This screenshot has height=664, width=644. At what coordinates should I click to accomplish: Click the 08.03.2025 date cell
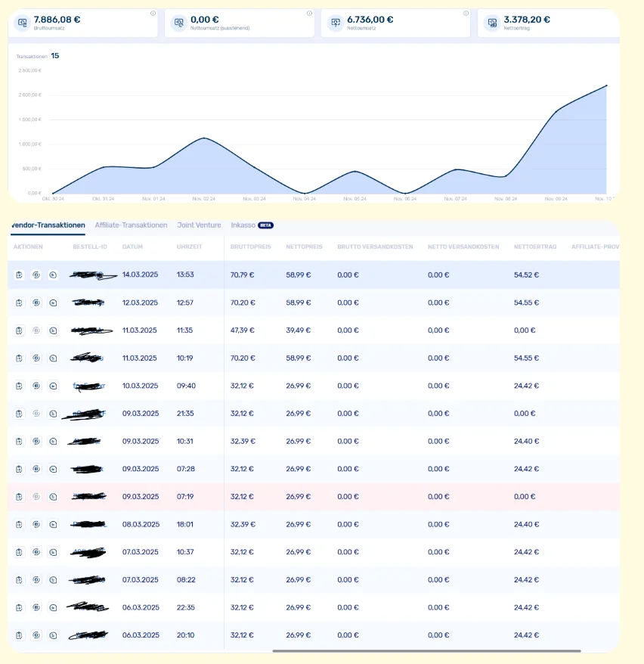pyautogui.click(x=141, y=524)
